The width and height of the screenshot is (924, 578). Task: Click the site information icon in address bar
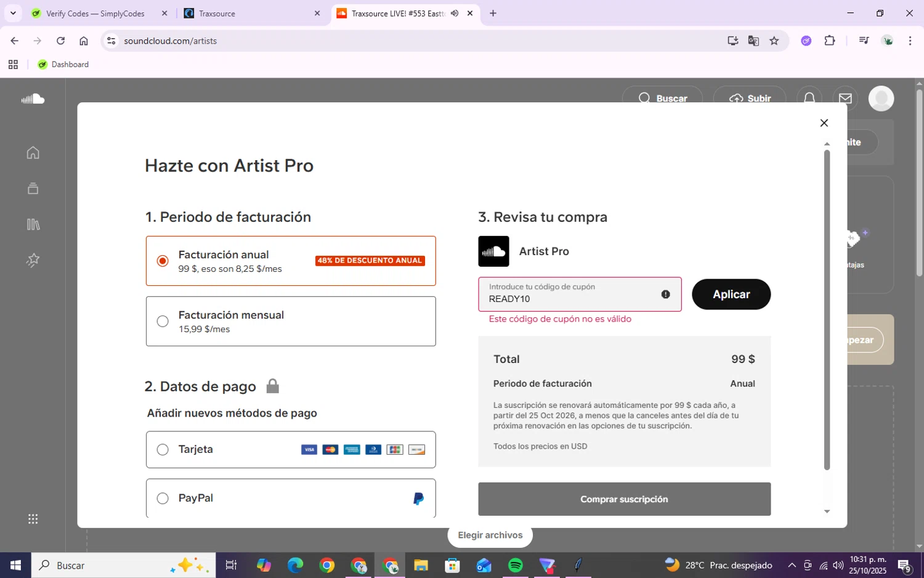click(111, 41)
